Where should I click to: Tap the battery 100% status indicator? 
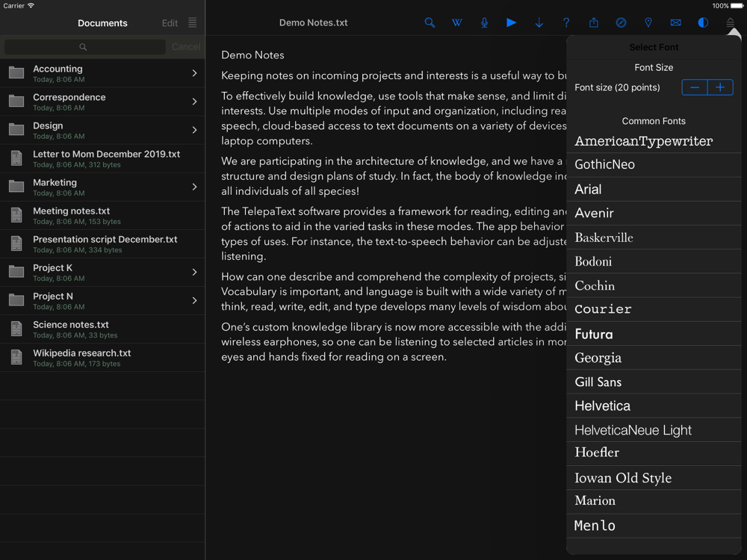728,6
